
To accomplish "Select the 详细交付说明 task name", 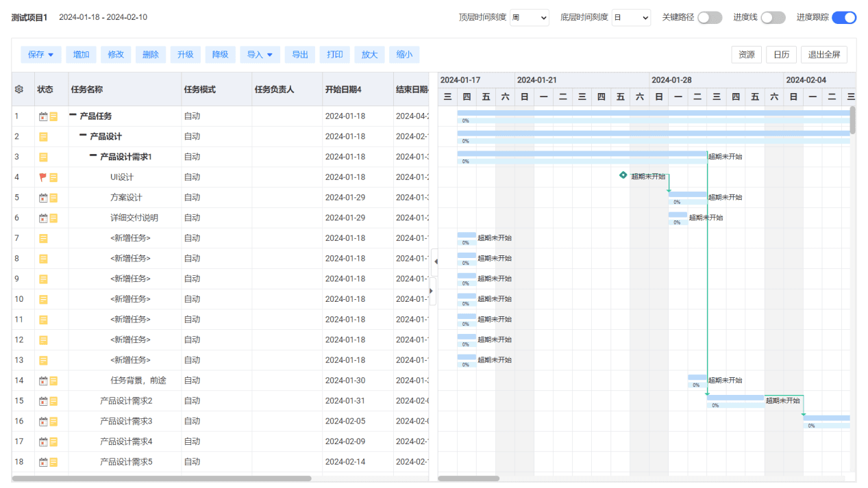I will coord(134,218).
